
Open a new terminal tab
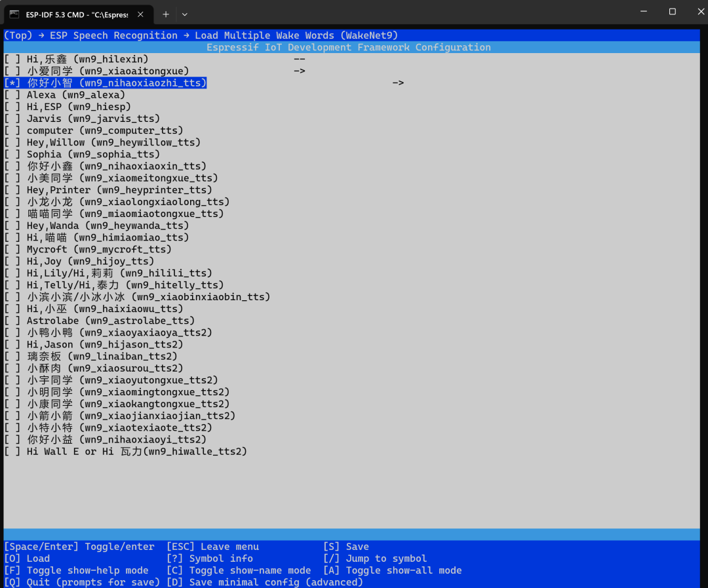[x=166, y=14]
